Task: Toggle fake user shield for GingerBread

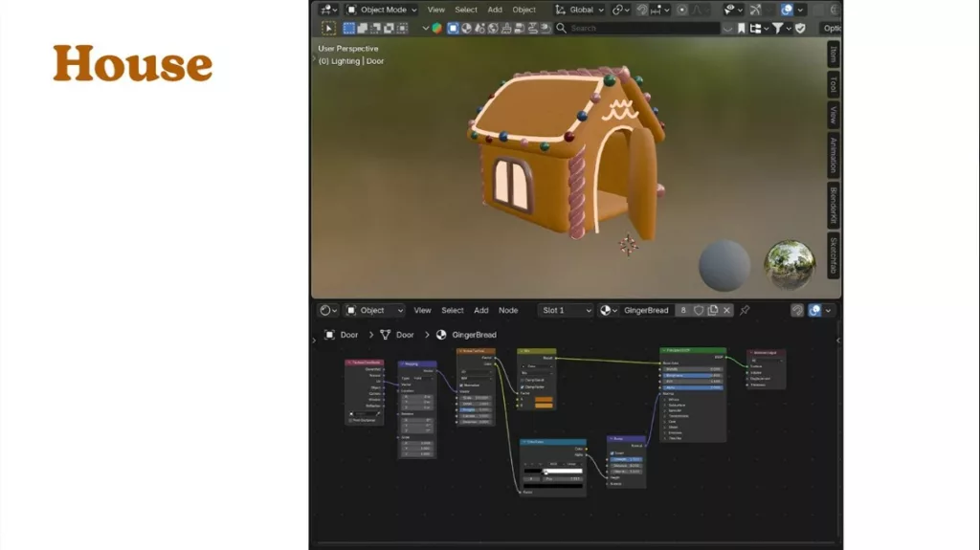Action: [x=699, y=310]
